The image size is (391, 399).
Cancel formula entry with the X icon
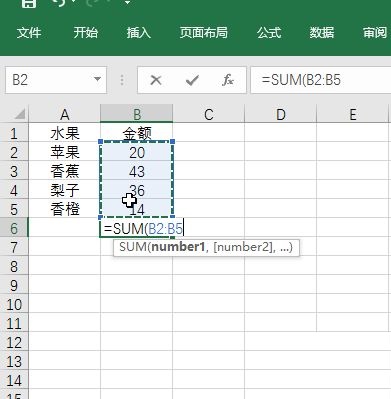tap(156, 80)
